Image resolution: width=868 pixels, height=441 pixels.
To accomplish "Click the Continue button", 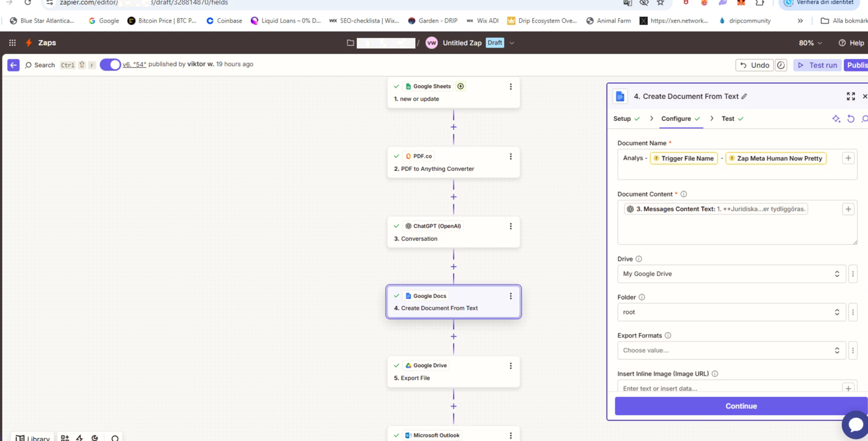I will pos(741,406).
